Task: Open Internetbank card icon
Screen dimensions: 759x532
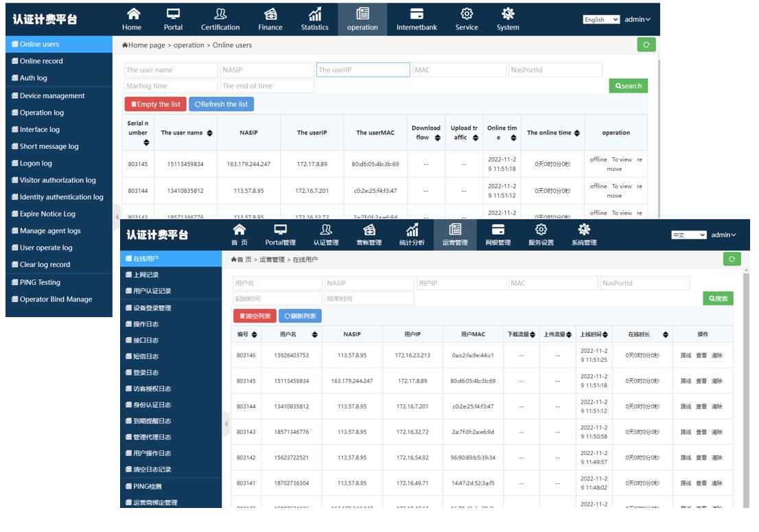Action: (x=417, y=14)
